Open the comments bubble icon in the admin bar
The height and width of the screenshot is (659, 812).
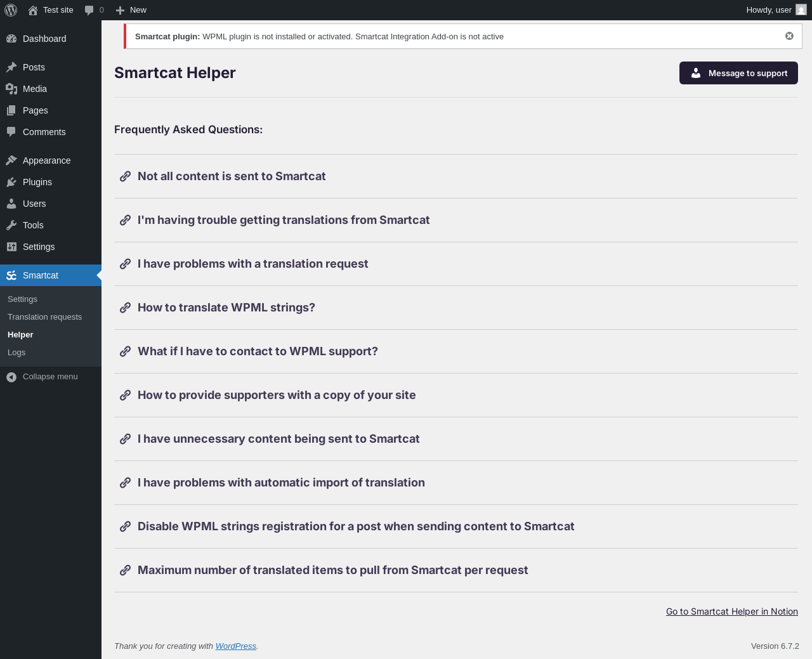[x=89, y=10]
